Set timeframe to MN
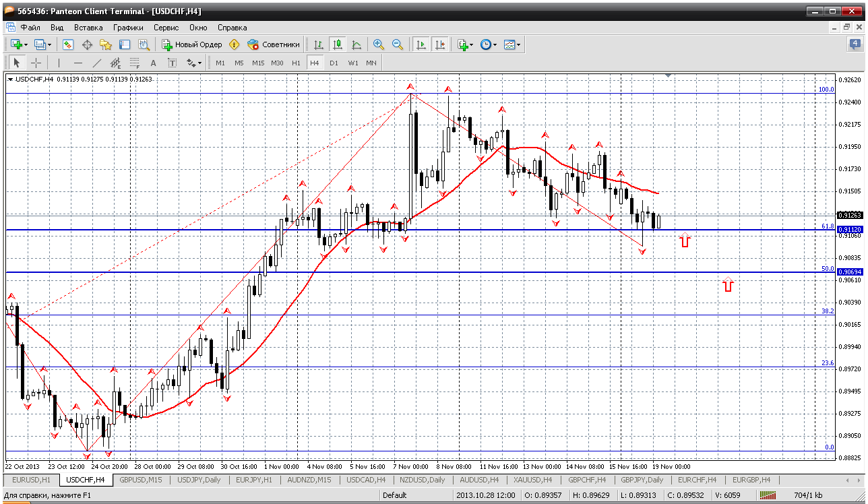This screenshot has height=504, width=868. (x=371, y=63)
